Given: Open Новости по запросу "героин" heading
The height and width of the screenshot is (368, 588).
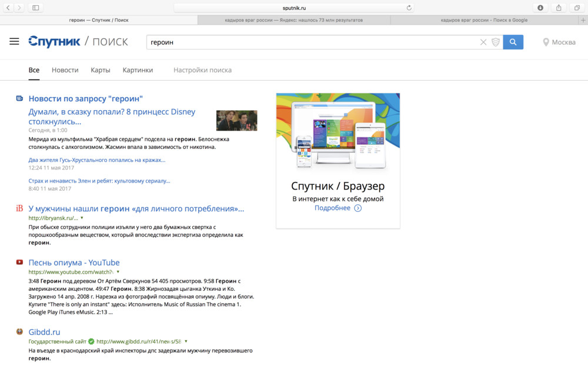Looking at the screenshot, I should tap(85, 98).
